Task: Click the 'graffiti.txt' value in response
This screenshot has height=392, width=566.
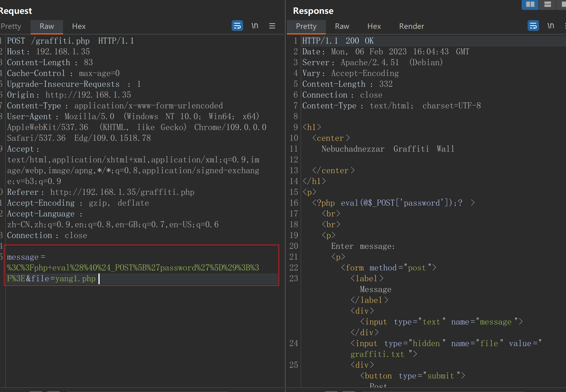Action: (378, 354)
